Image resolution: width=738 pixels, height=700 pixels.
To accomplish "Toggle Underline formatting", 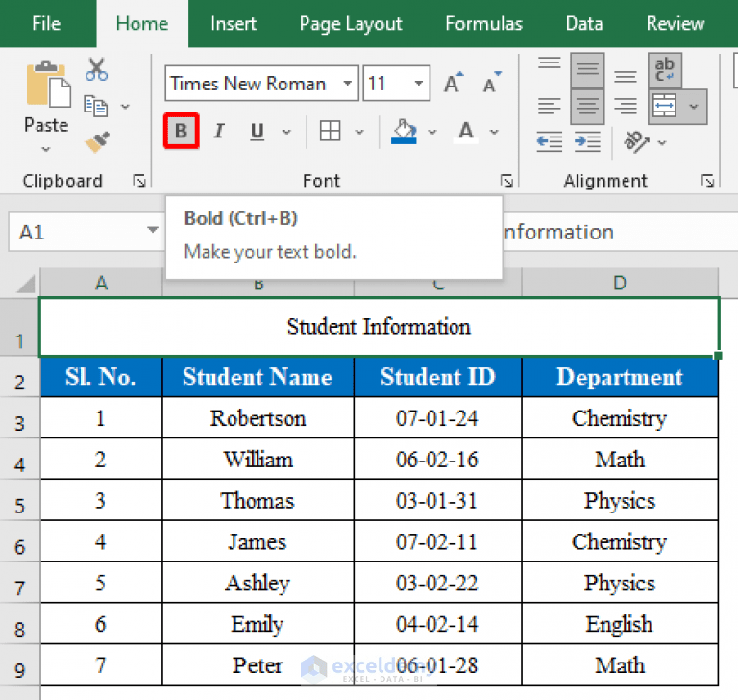I will click(x=257, y=131).
